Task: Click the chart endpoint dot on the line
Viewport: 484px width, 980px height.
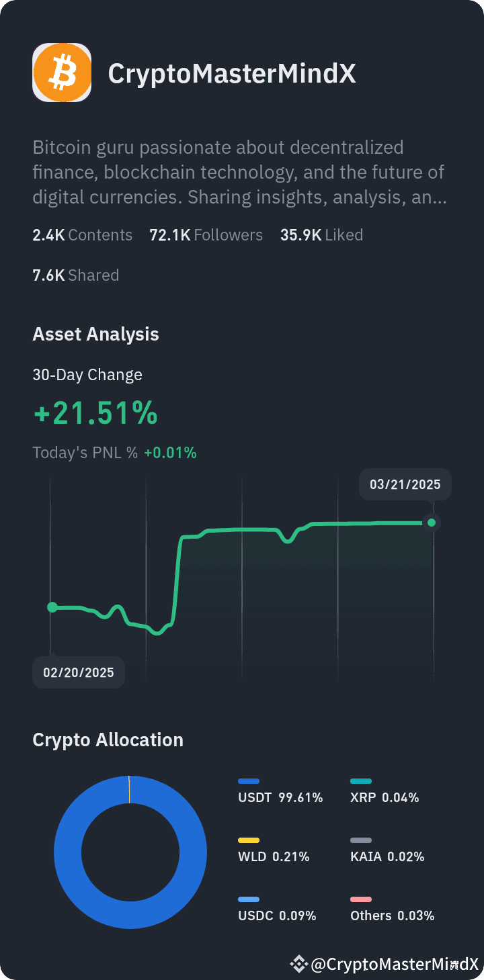Action: pos(431,522)
